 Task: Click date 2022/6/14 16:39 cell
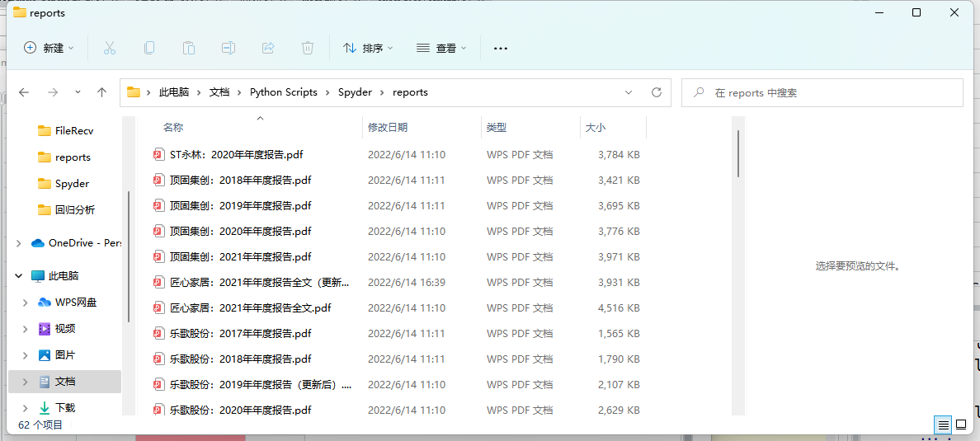tap(406, 283)
